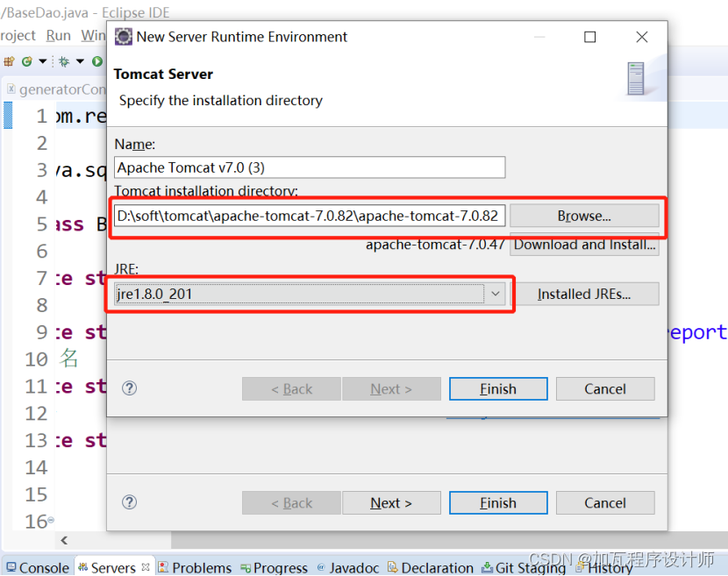
Task: Click the 'Tomcat Server' dialog heading
Action: coord(163,75)
